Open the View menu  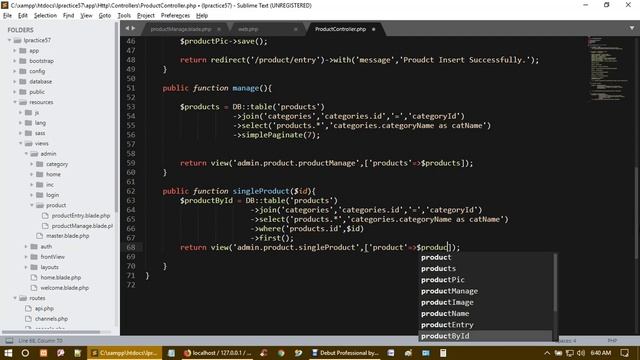coord(86,16)
